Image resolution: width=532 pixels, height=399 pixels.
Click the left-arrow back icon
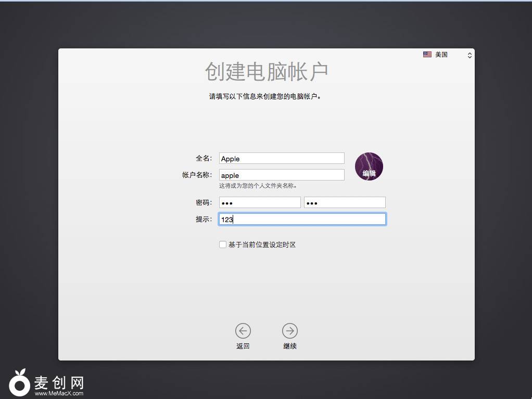click(243, 331)
